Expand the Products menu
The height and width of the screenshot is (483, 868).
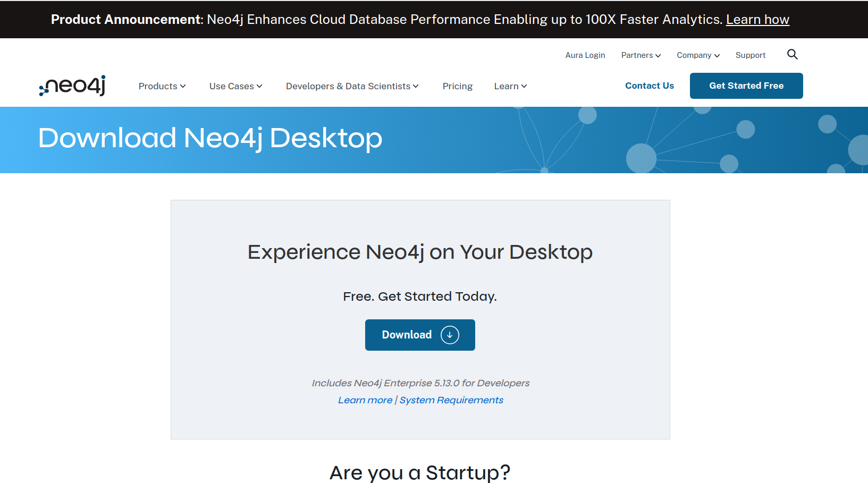coord(162,86)
